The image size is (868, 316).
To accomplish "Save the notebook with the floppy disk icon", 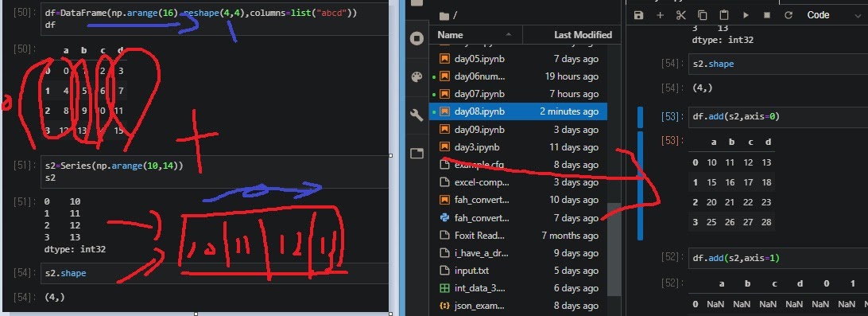I will tap(639, 15).
